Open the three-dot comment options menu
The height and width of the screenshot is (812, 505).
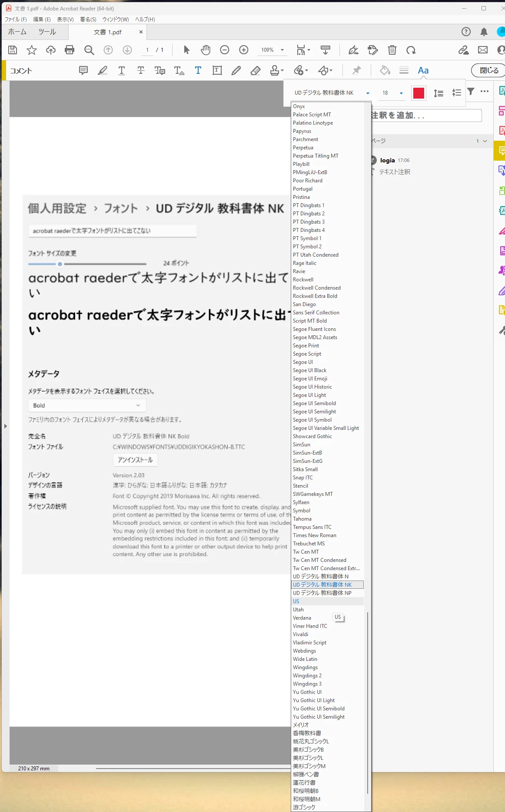(x=485, y=91)
